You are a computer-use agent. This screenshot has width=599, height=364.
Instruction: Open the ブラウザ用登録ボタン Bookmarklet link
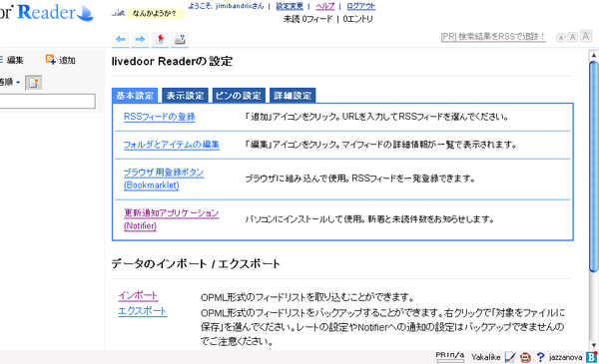tap(164, 179)
